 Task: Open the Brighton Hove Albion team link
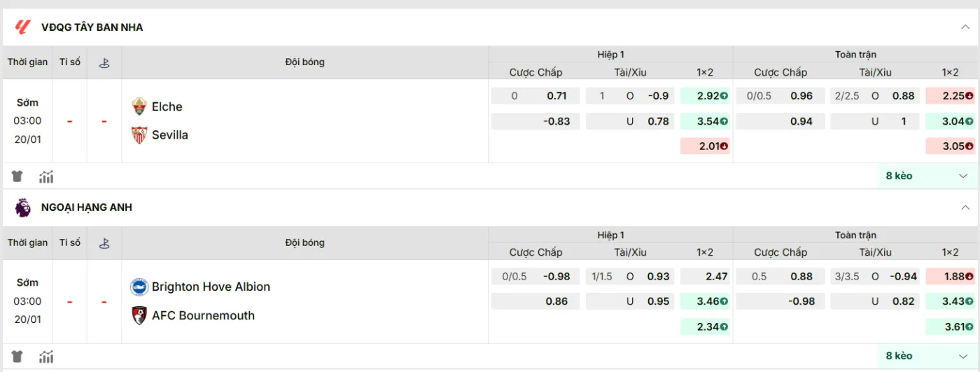[211, 287]
